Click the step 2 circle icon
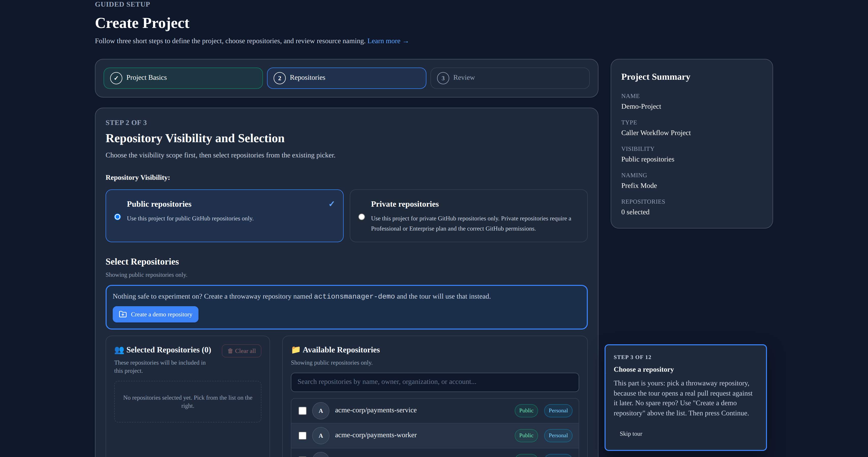This screenshot has height=457, width=868. coord(280,78)
